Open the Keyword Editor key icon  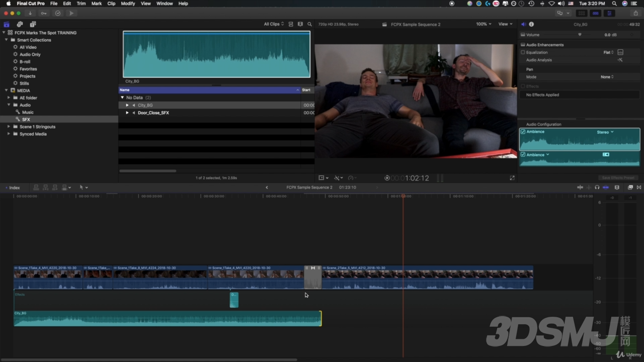click(x=44, y=13)
